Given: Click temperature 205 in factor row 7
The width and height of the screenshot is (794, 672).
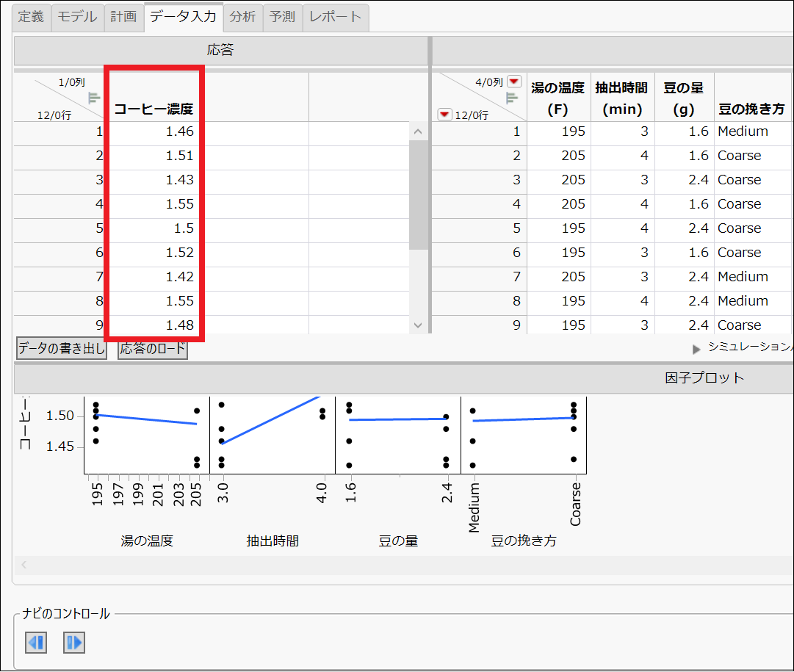Looking at the screenshot, I should coord(559,277).
